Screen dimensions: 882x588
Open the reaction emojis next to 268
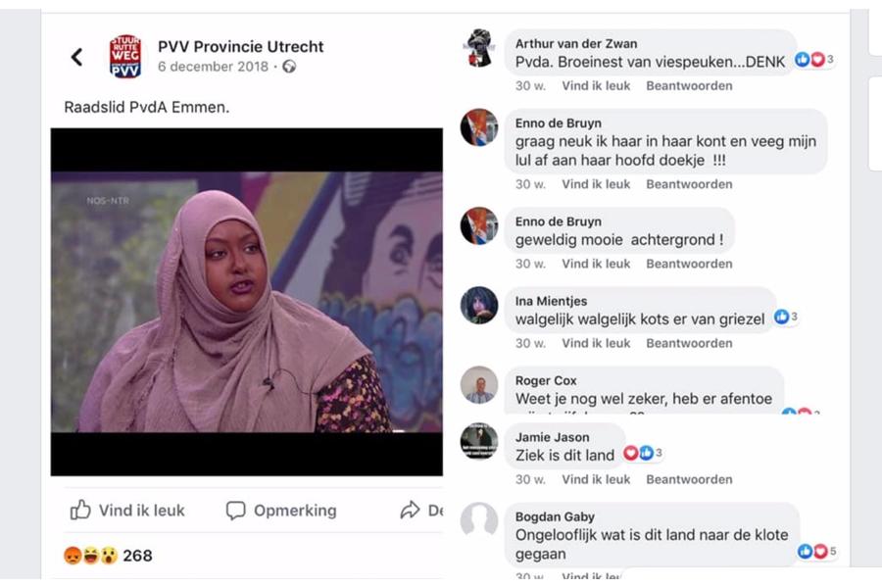90,556
